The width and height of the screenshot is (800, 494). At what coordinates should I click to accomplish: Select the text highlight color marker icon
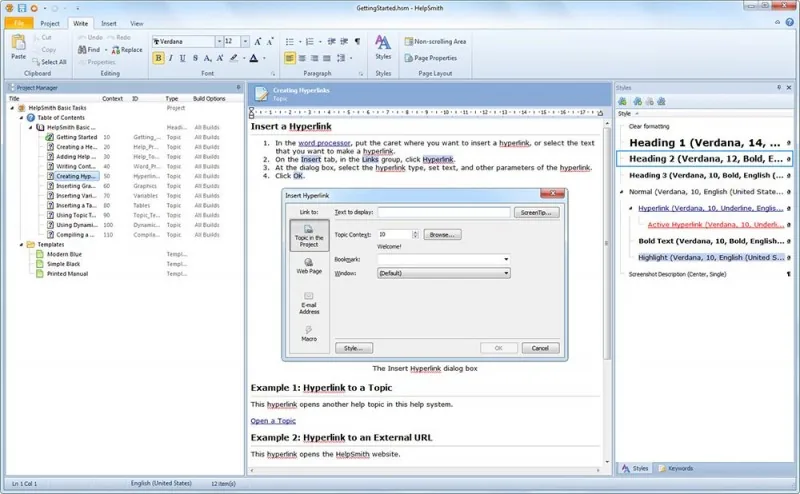click(x=234, y=58)
